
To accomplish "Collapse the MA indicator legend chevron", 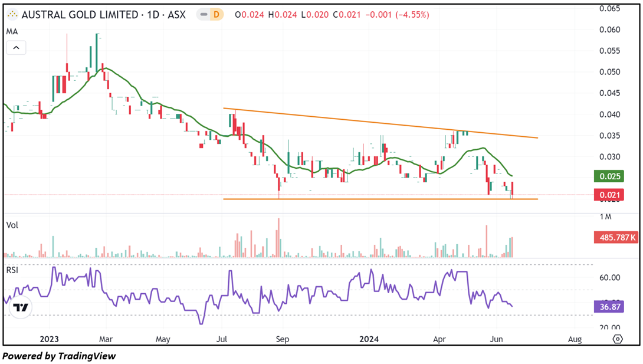I will point(16,48).
